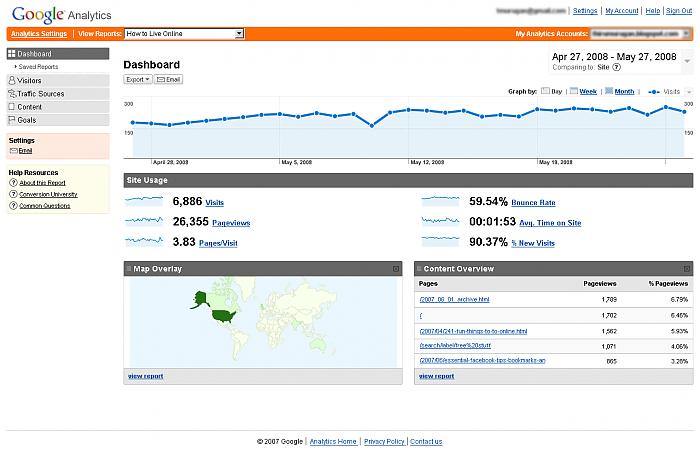Open the View Reports profile dropdown
This screenshot has width=700, height=452.
coord(184,33)
